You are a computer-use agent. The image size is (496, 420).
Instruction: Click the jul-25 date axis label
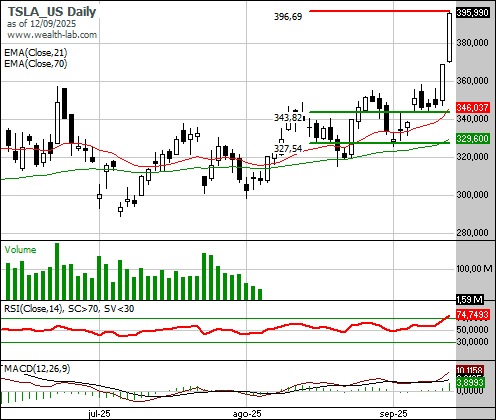[99, 414]
